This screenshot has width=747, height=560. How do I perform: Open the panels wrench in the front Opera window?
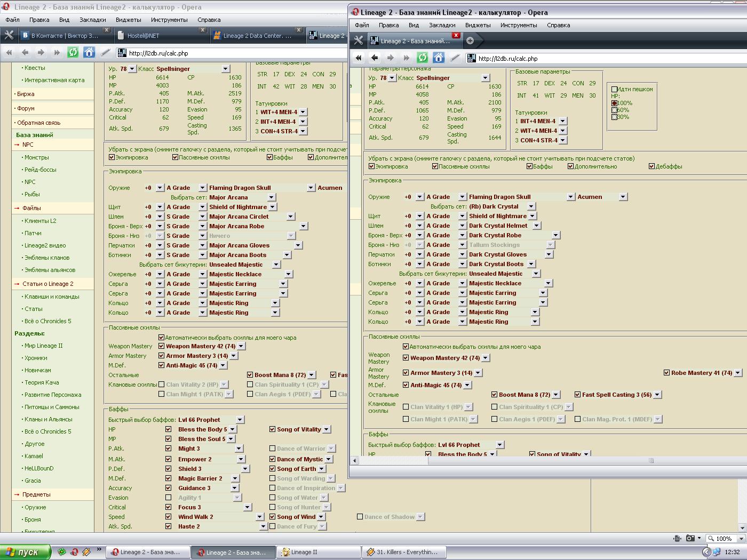359,41
